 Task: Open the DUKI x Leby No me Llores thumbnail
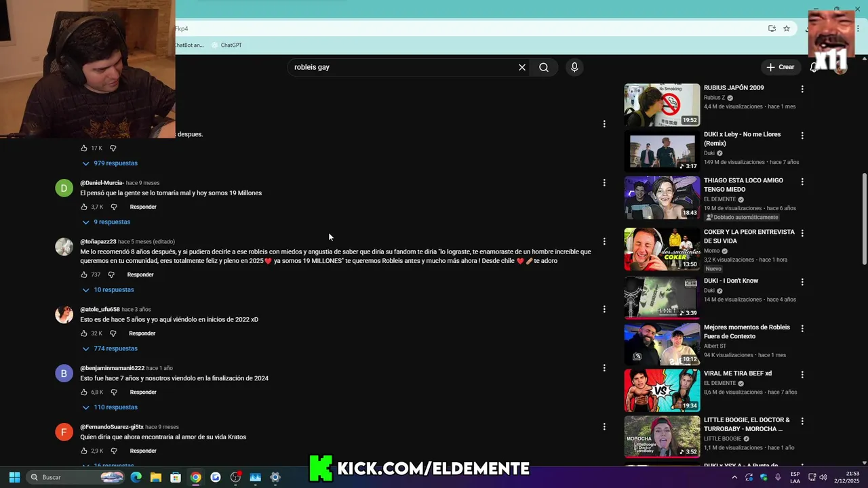(662, 151)
